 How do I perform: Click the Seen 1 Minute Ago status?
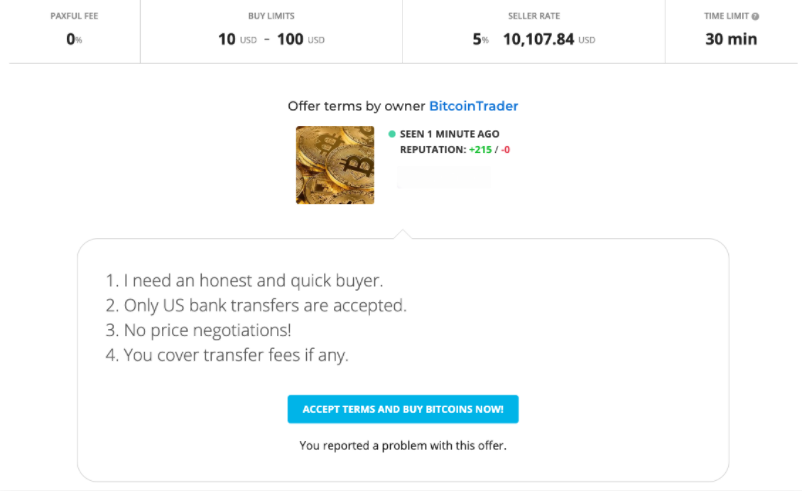(x=449, y=134)
